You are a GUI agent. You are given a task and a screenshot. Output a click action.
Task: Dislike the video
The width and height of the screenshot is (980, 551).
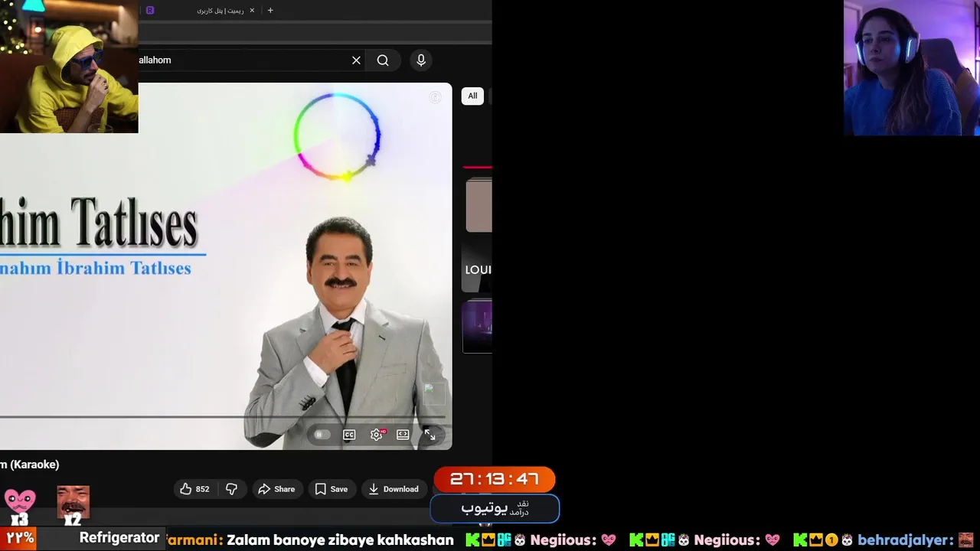(x=231, y=489)
